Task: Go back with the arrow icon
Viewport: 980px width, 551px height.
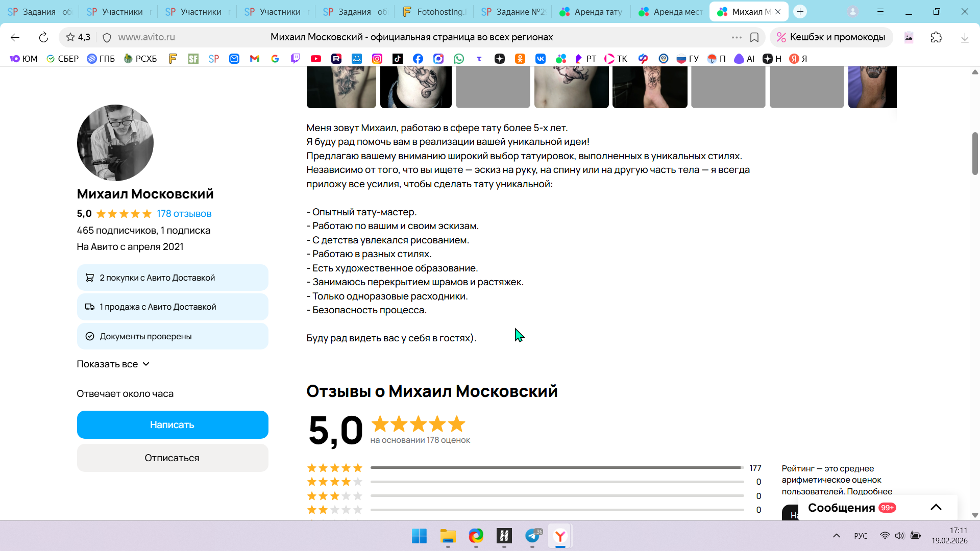Action: tap(15, 37)
